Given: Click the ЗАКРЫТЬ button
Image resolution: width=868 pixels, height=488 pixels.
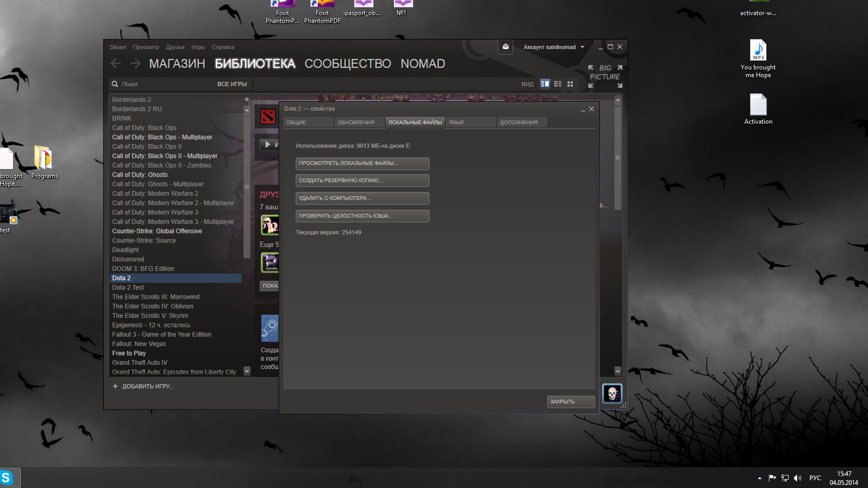Looking at the screenshot, I should [x=571, y=401].
